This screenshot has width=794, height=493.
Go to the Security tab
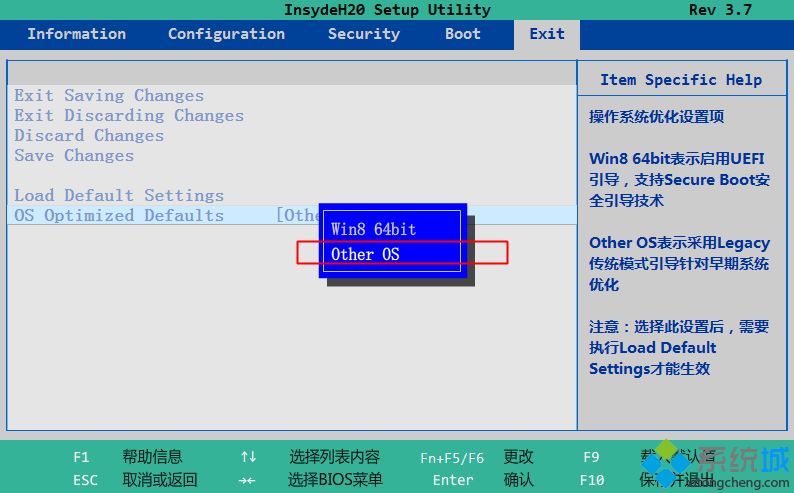pos(364,34)
